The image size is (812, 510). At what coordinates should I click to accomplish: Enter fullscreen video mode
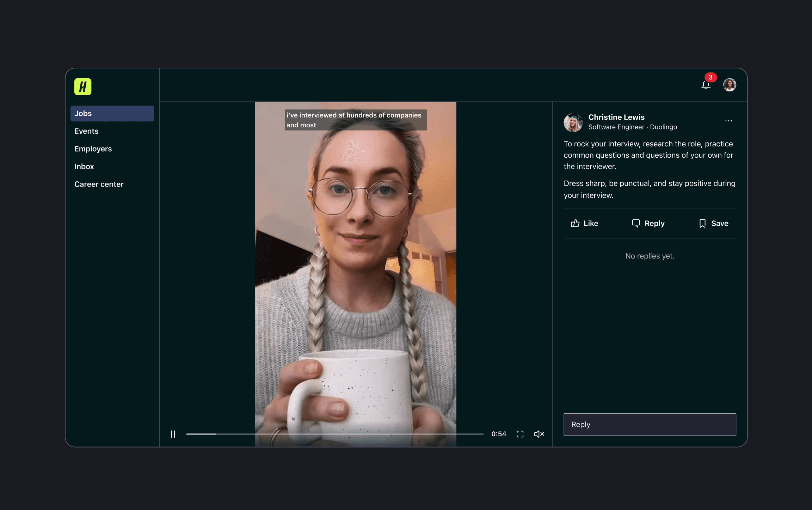(520, 434)
